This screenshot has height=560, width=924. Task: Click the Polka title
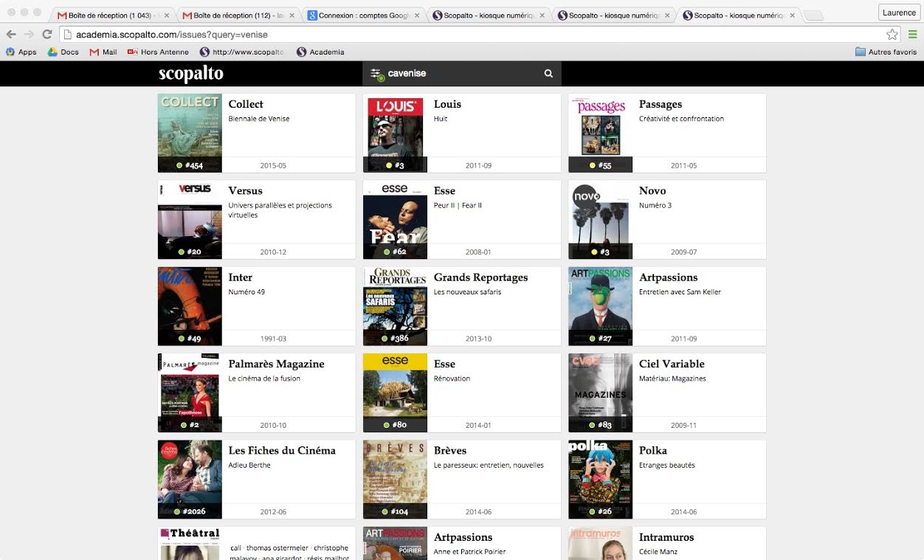653,451
